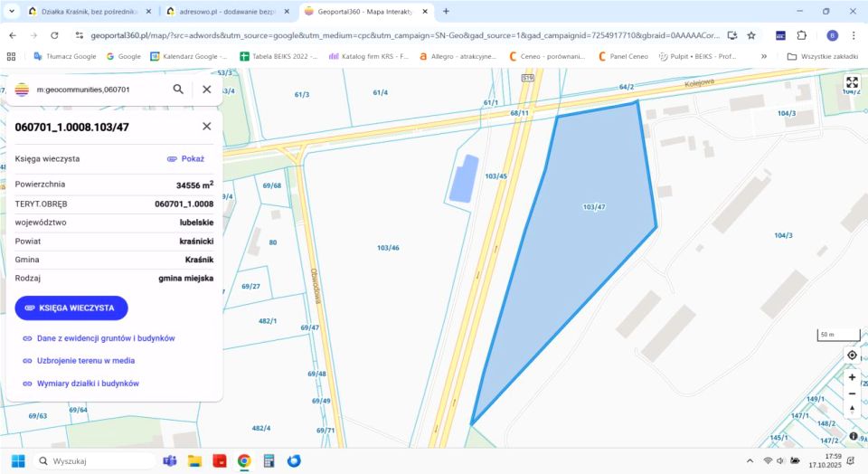Image resolution: width=868 pixels, height=474 pixels.
Task: Zoom out the map with minus button
Action: 852,393
